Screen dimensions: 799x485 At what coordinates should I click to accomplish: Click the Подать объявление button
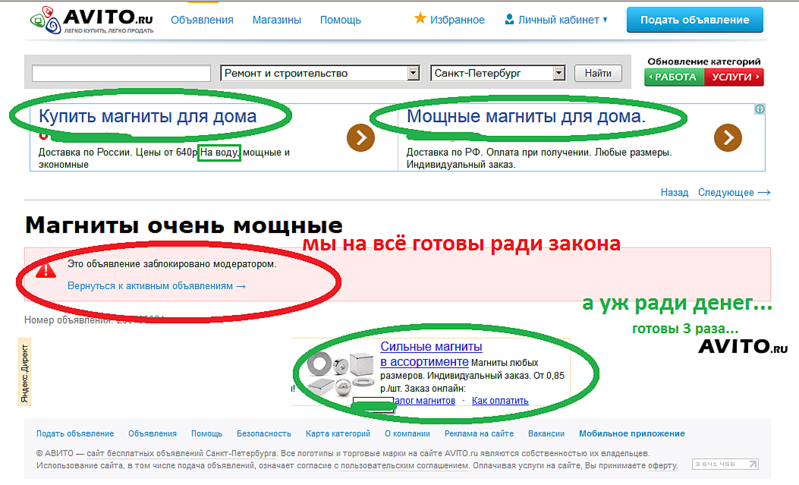[x=693, y=20]
